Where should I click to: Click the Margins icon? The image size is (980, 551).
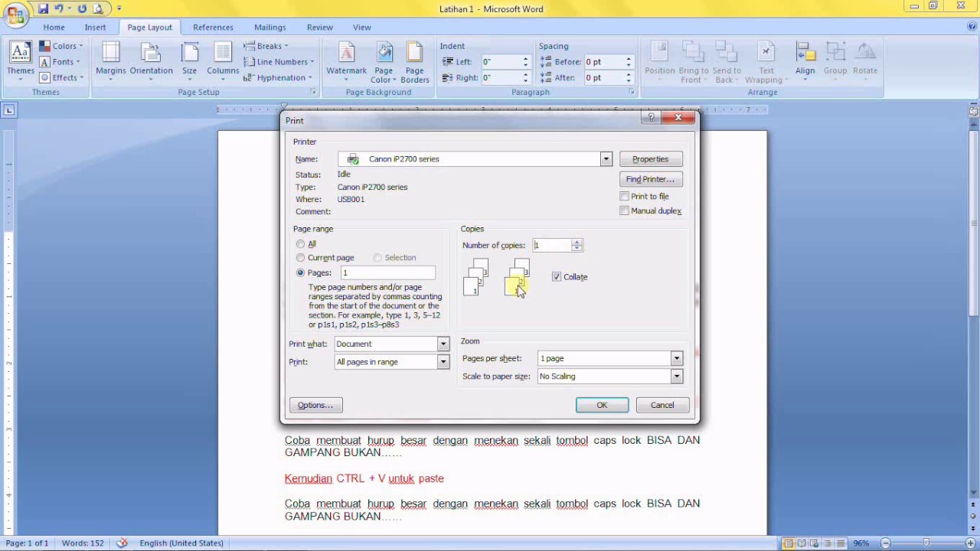111,61
